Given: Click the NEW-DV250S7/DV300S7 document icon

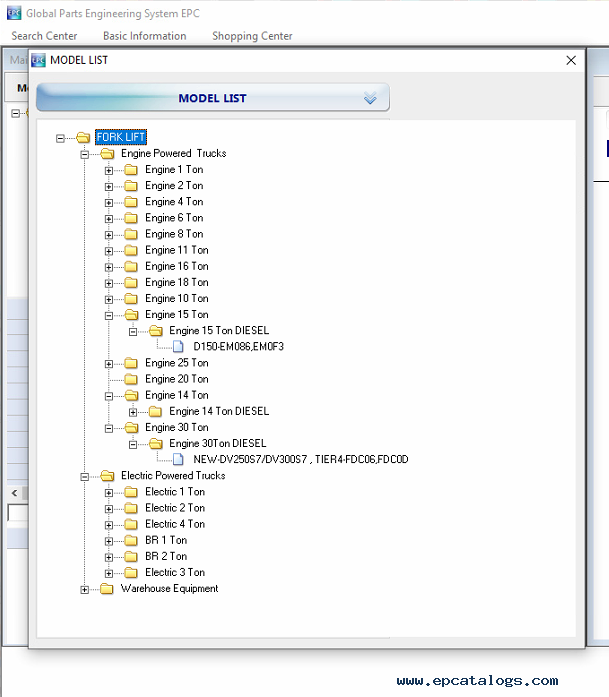Looking at the screenshot, I should pos(179,460).
